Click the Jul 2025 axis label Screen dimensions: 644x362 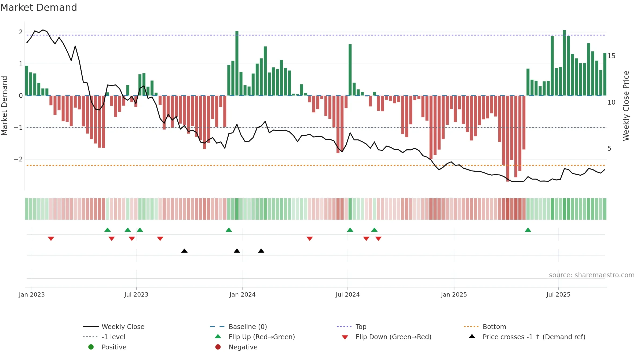click(558, 294)
